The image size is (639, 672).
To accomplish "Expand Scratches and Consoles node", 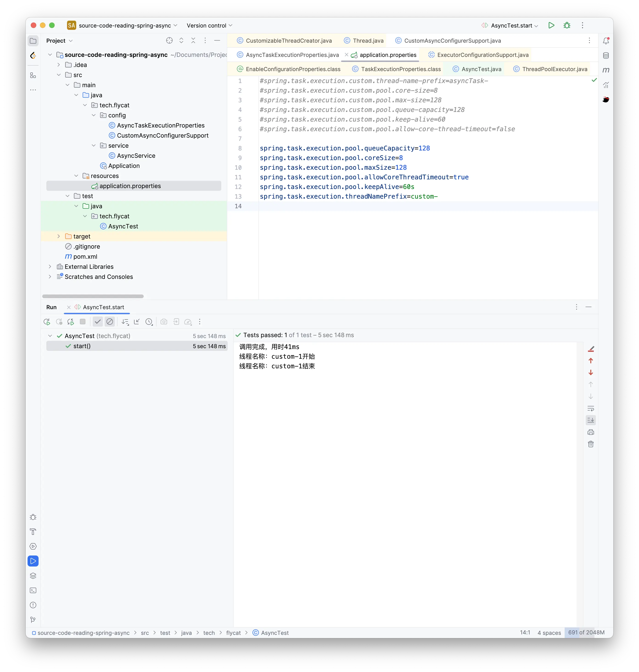I will [50, 277].
